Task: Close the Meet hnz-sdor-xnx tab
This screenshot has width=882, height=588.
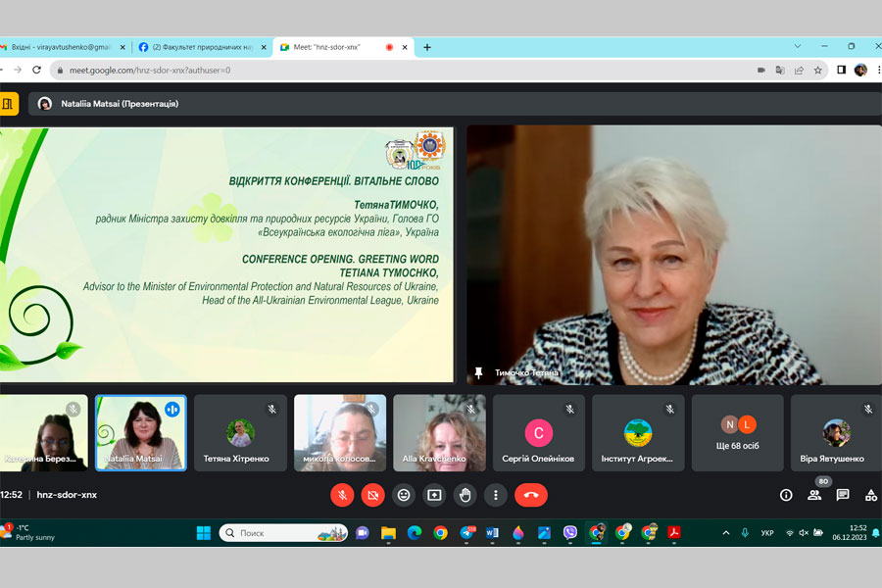Action: point(405,47)
